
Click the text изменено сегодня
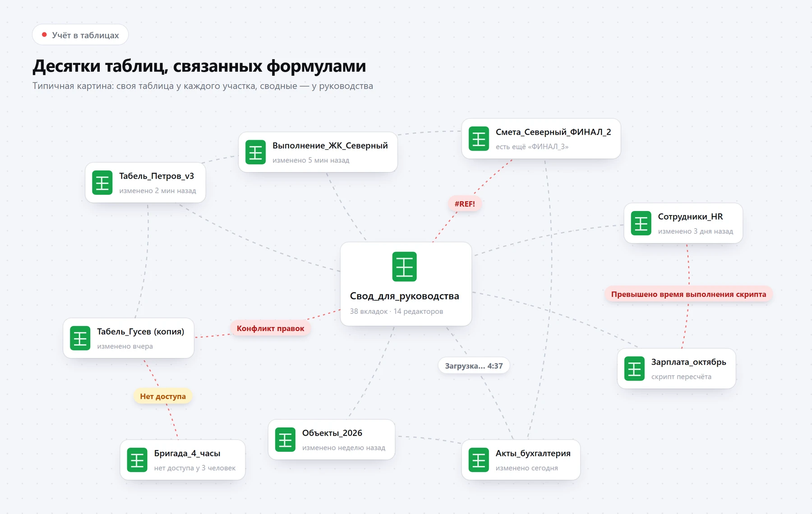pos(527,468)
